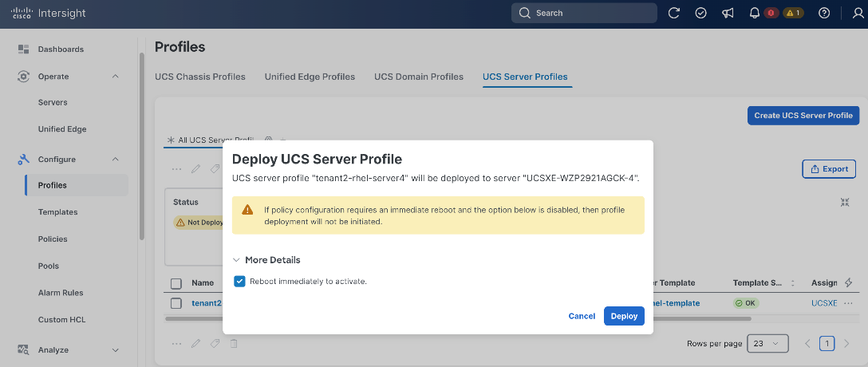This screenshot has height=367, width=868.
Task: Click Create UCS Server Profile button
Action: pos(803,116)
